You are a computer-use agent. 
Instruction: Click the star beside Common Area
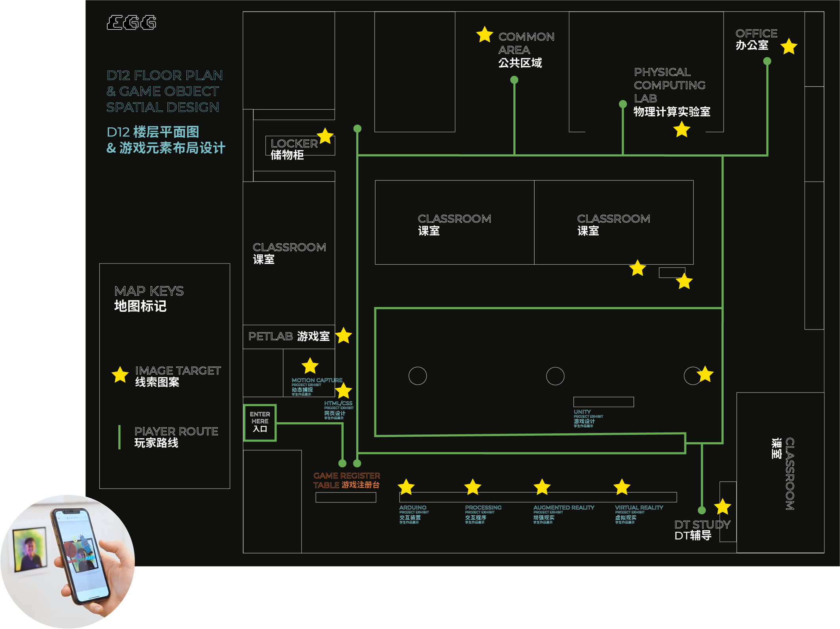484,35
